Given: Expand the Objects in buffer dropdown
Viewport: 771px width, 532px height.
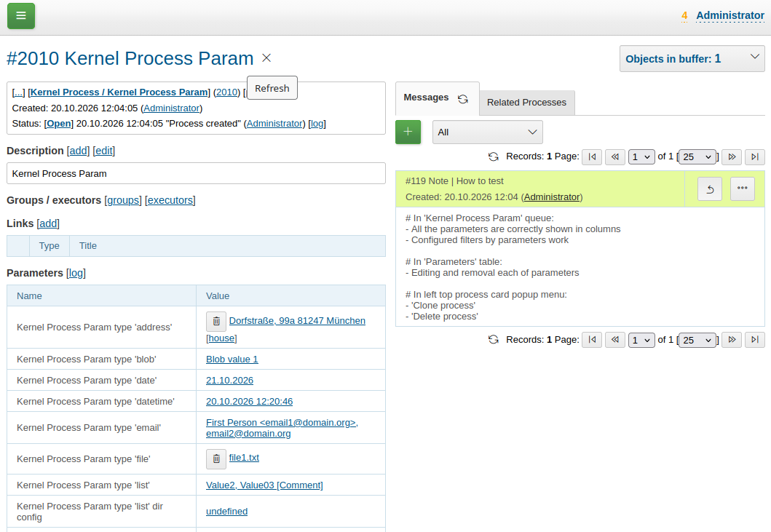Looking at the screenshot, I should [692, 58].
